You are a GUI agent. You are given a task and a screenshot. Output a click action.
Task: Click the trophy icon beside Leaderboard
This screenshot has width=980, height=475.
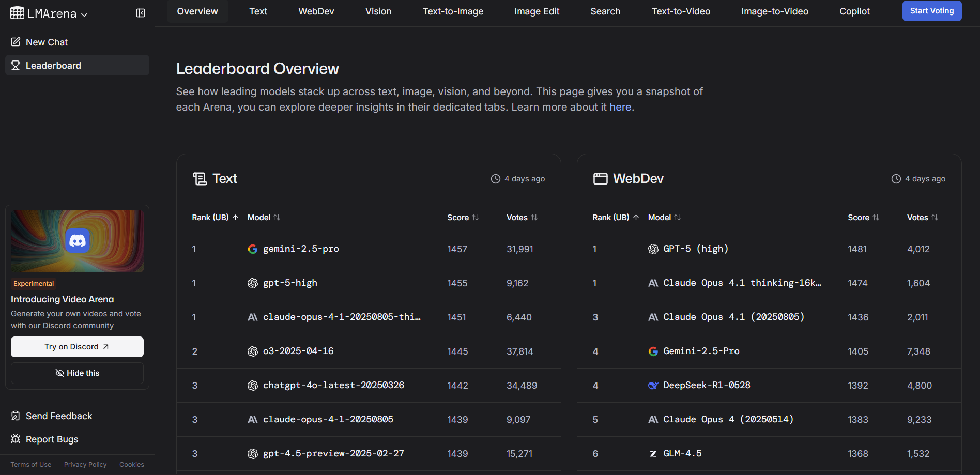(x=16, y=65)
